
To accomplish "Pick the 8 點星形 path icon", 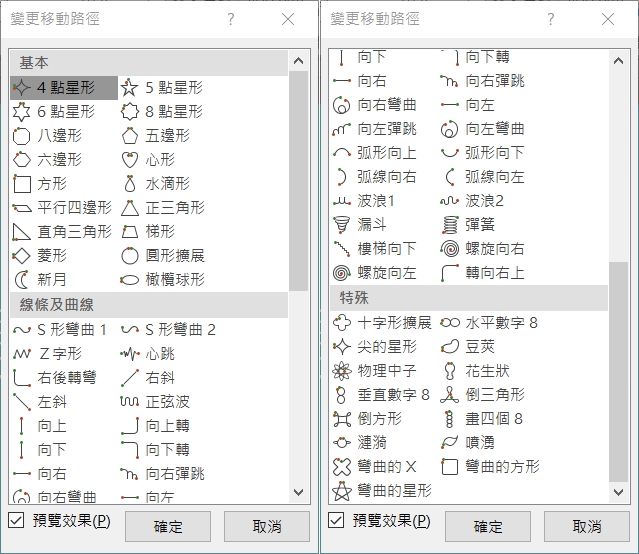I will pos(130,112).
